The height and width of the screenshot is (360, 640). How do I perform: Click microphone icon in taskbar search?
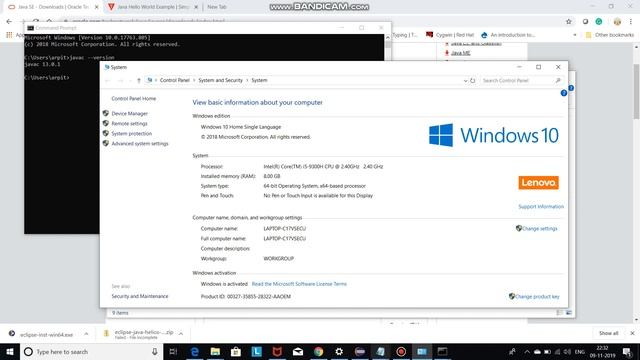click(155, 351)
